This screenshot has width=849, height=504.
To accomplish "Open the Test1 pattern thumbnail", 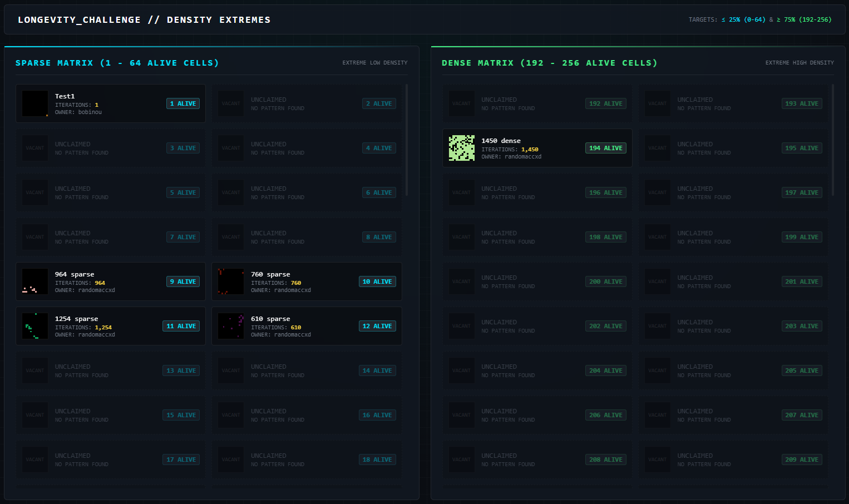I will tap(35, 103).
